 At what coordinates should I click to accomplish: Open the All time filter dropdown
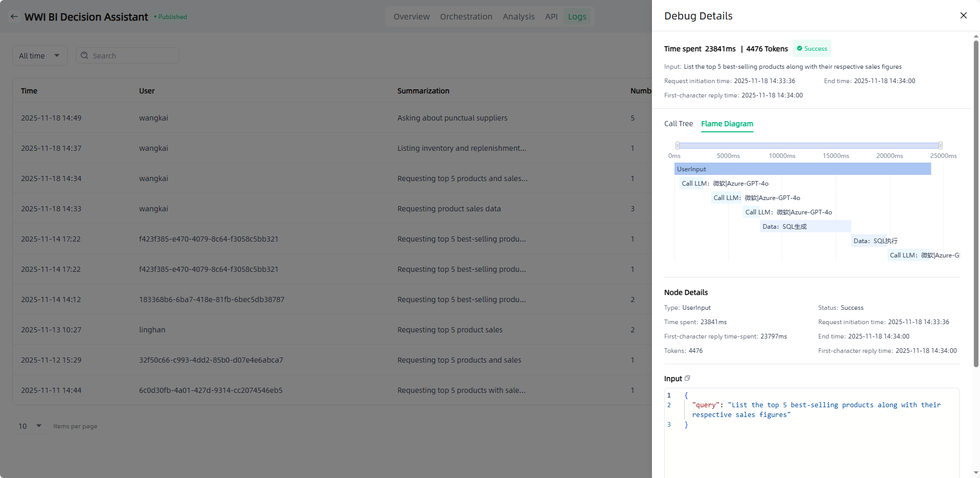[x=39, y=55]
